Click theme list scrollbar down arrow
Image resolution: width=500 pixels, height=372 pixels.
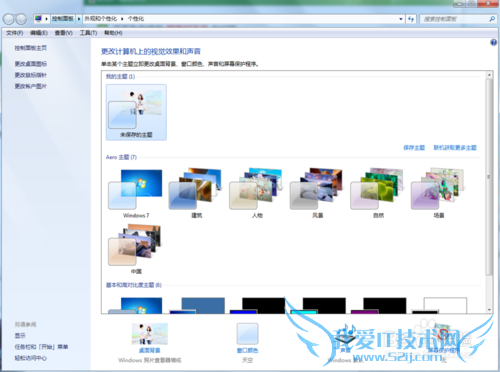pos(489,310)
